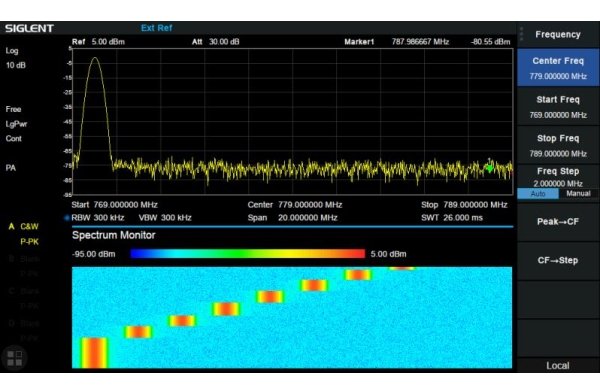Click the Spectrum Monitor title
600x390 pixels.
(x=114, y=235)
